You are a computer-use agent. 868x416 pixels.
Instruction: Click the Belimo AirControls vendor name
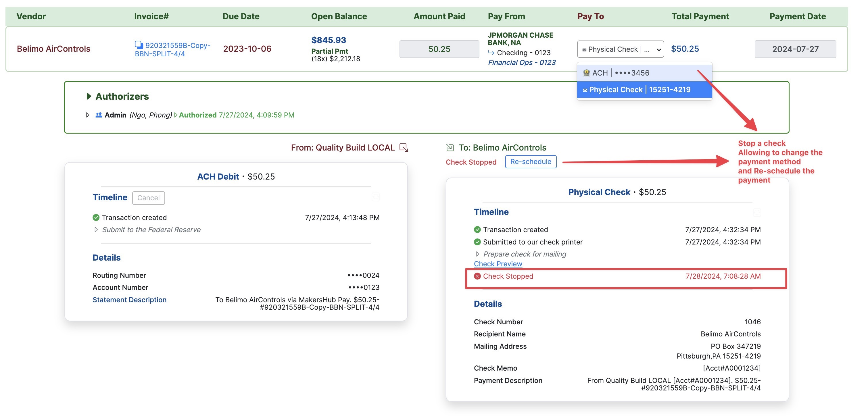(x=53, y=49)
